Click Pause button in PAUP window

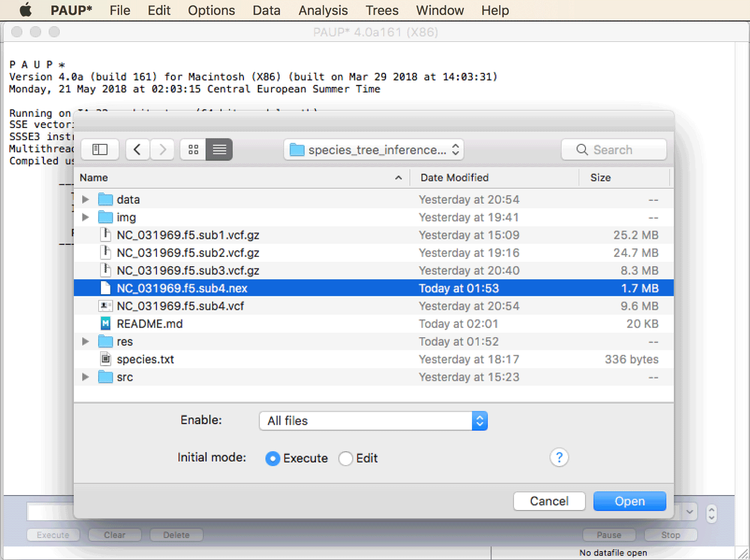pyautogui.click(x=609, y=535)
